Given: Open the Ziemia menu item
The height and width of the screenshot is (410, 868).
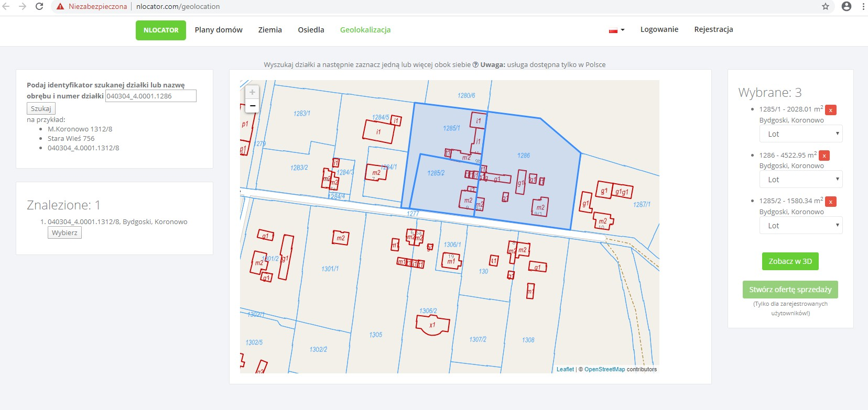Looking at the screenshot, I should pyautogui.click(x=270, y=30).
